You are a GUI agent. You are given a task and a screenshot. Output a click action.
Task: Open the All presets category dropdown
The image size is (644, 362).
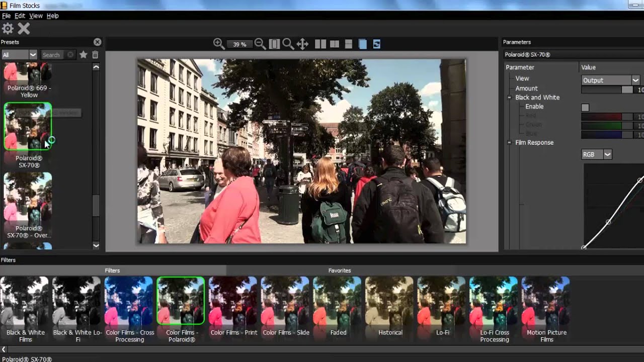[x=19, y=55]
